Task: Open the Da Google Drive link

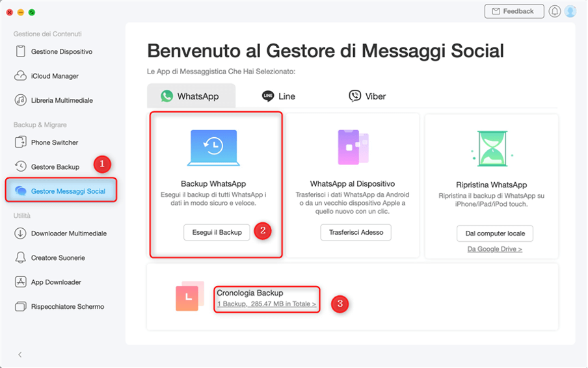Action: [494, 249]
